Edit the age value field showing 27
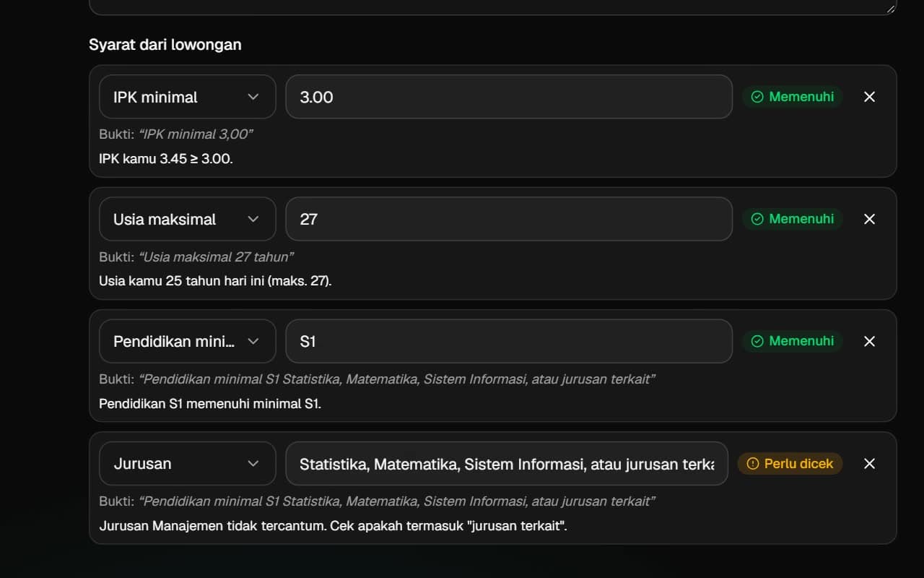 tap(509, 219)
